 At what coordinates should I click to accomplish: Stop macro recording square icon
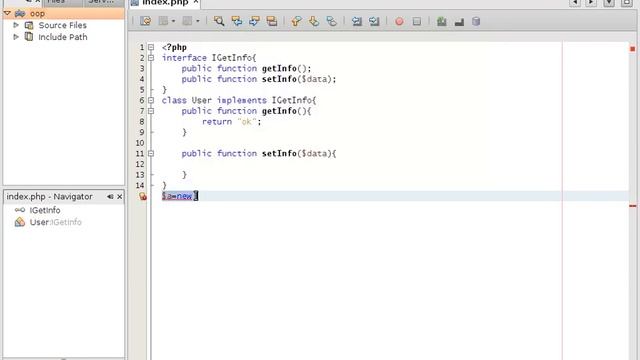pos(417,21)
